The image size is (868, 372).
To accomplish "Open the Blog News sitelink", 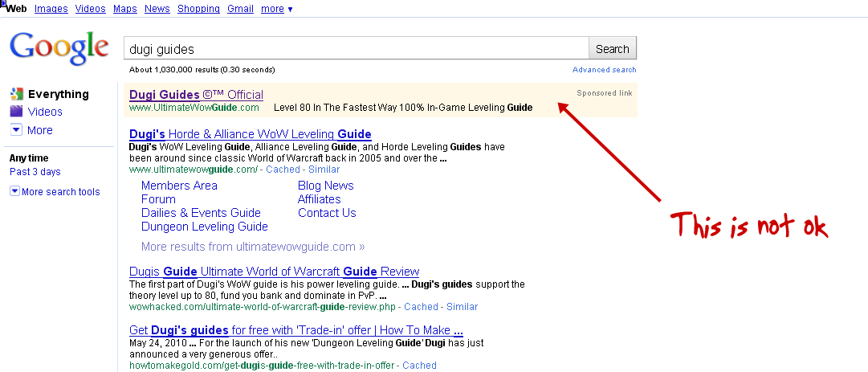I will coord(325,186).
